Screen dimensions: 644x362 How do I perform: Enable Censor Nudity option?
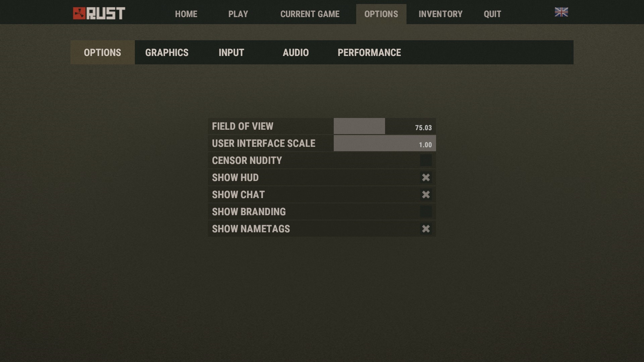pyautogui.click(x=426, y=160)
